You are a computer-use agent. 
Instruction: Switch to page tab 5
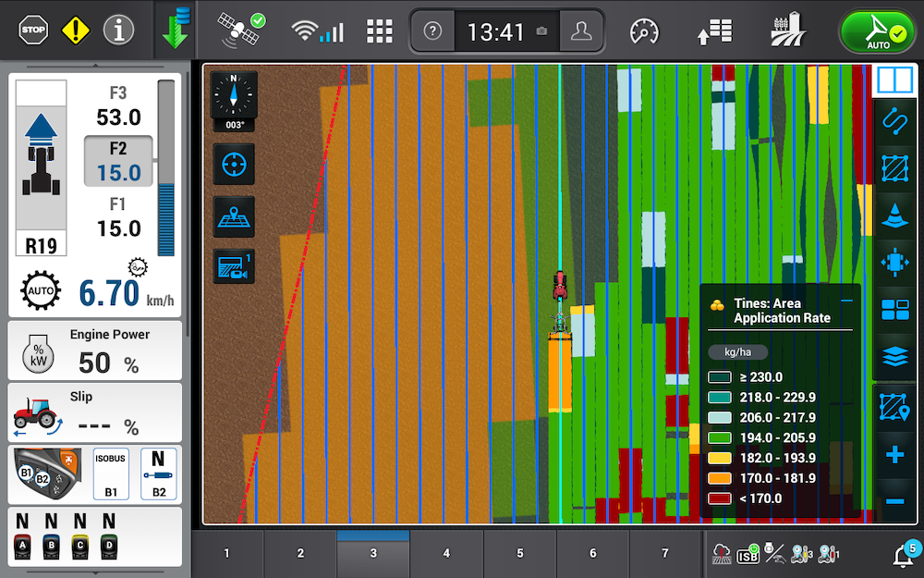519,553
